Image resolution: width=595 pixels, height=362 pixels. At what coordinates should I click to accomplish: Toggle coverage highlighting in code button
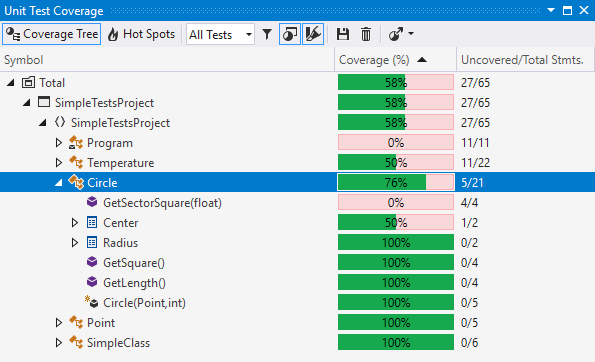tap(290, 34)
